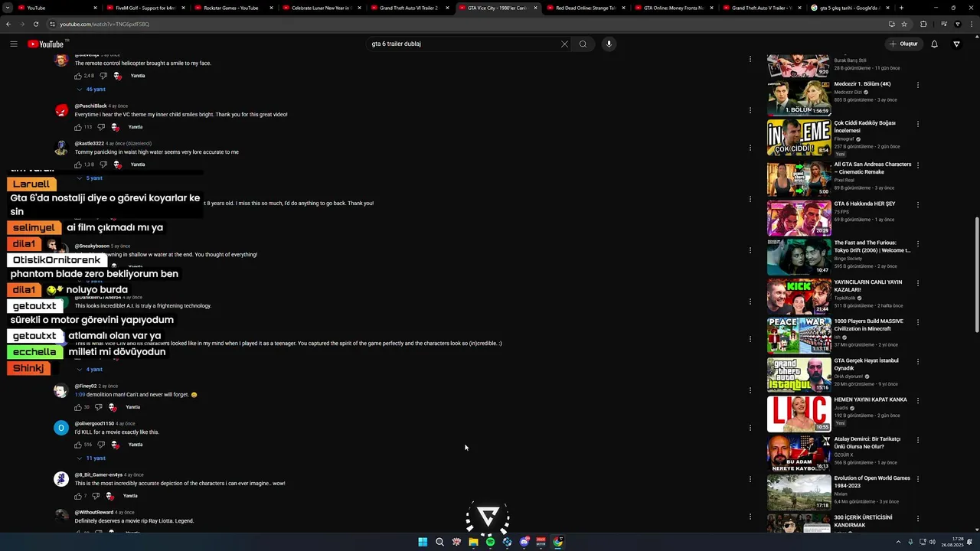Go to the YouTube home logo
This screenshot has width=980, height=551.
click(47, 44)
